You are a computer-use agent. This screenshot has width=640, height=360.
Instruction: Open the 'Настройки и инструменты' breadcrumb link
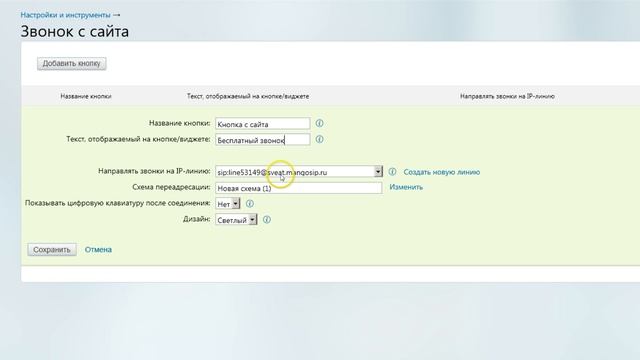point(65,15)
